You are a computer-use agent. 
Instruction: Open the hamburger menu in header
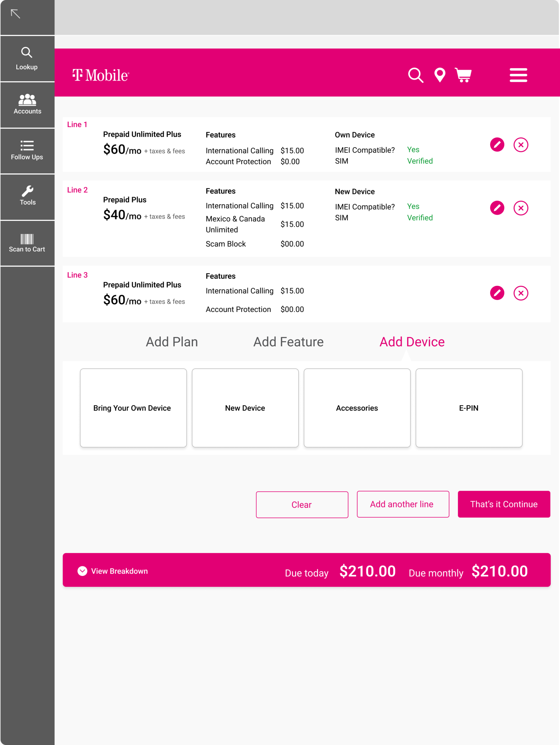[x=518, y=75]
